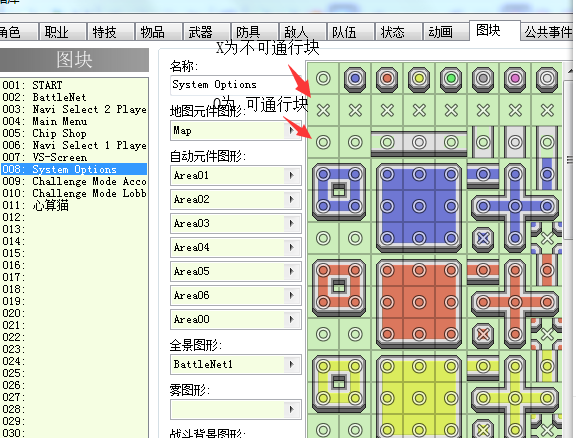Switch to the 物品 tab

click(159, 32)
